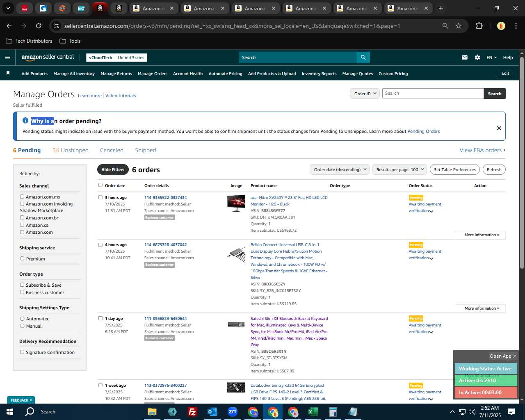Expand status details for order 114-9355522-0327434
The height and width of the screenshot is (420, 525).
[431, 211]
